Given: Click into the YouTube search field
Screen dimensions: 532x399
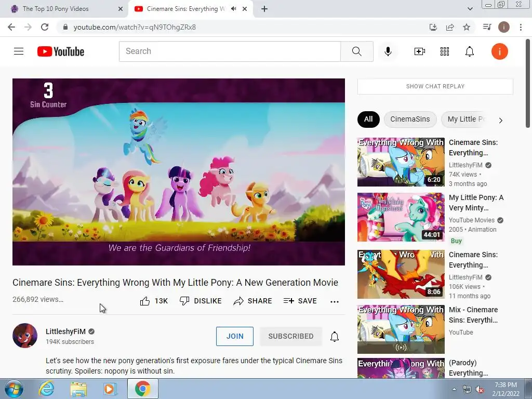Looking at the screenshot, I should point(230,51).
